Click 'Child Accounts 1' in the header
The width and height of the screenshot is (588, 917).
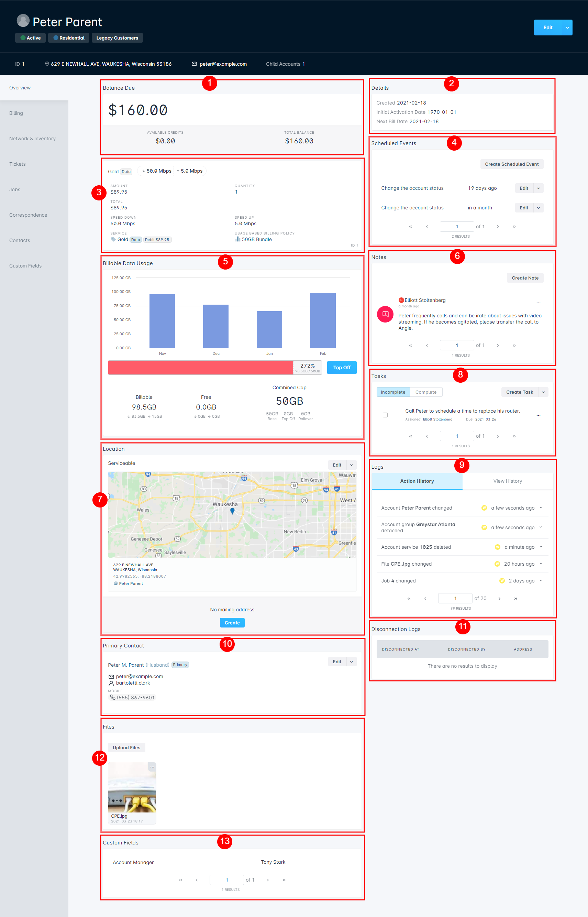(x=285, y=64)
